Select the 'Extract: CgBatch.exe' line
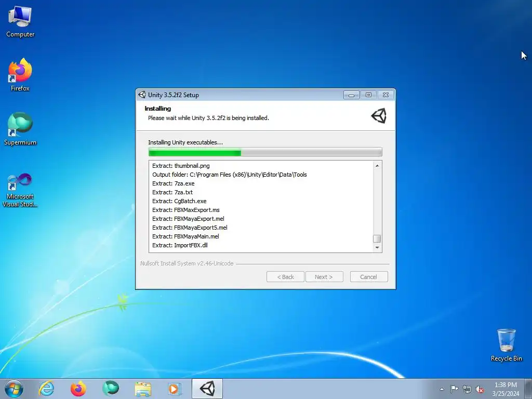 coord(179,201)
